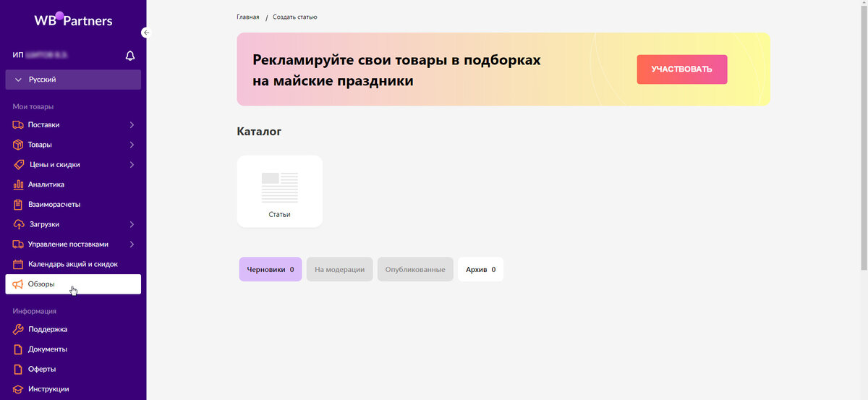The height and width of the screenshot is (400, 868).
Task: Open notifications via the bell icon
Action: click(130, 56)
